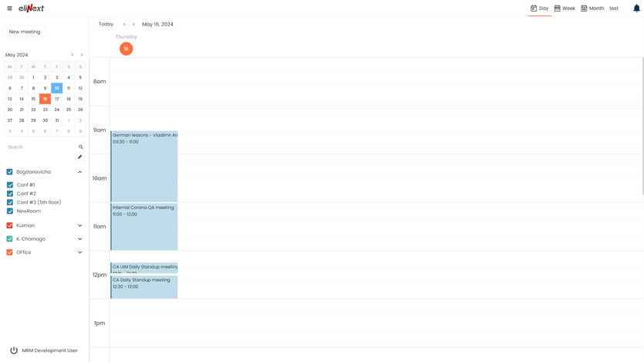This screenshot has width=644, height=362.
Task: Click the New meeting button
Action: point(25,32)
